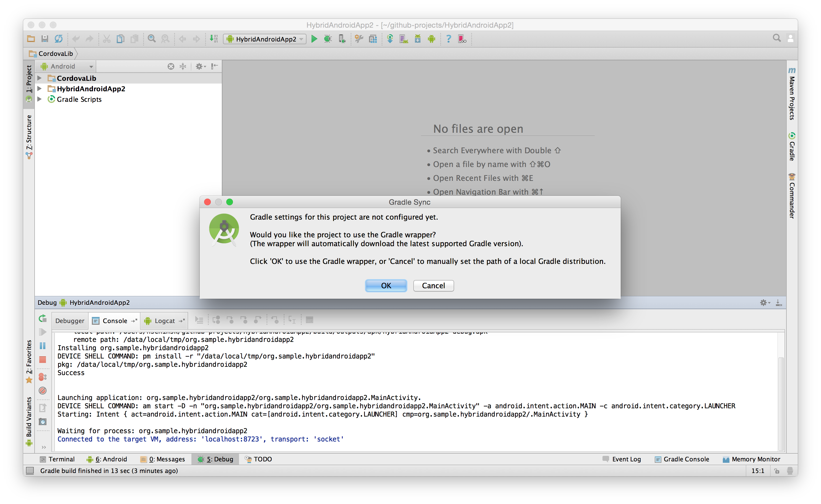Open the Memory Monitor tool window

coord(751,459)
